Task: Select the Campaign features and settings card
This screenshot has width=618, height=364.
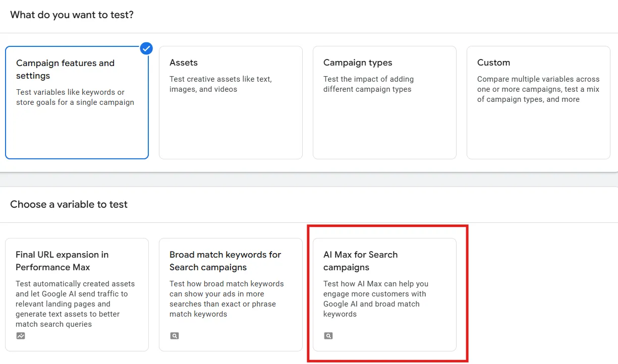Action: pyautogui.click(x=77, y=102)
